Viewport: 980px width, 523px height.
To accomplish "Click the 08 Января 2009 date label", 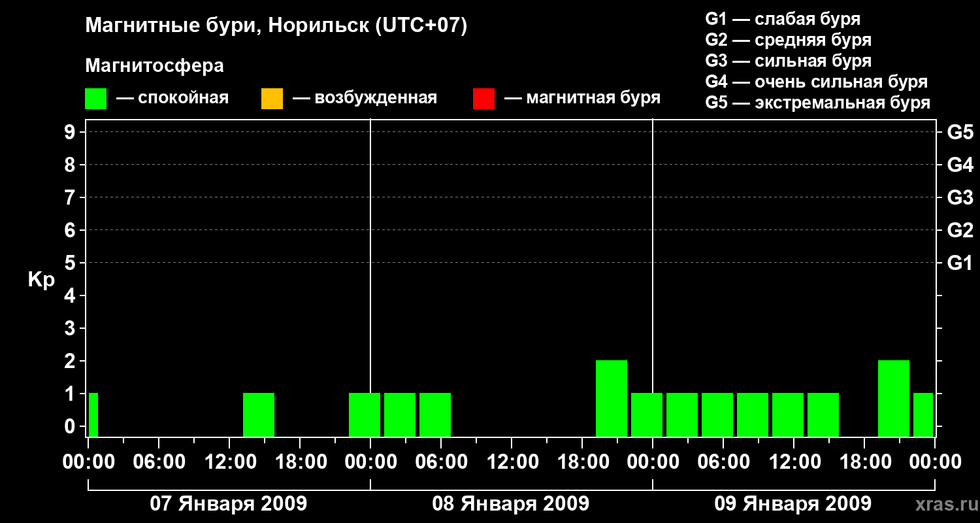I will pyautogui.click(x=511, y=503).
